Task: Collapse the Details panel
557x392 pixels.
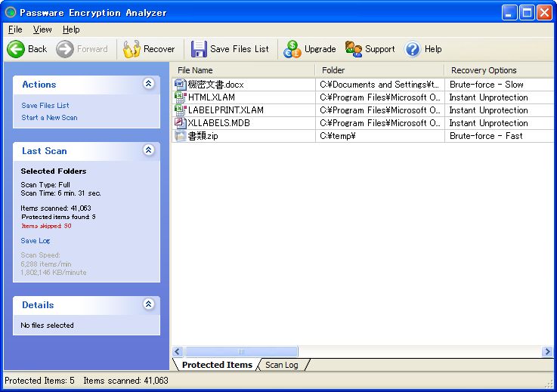Action: click(x=148, y=304)
